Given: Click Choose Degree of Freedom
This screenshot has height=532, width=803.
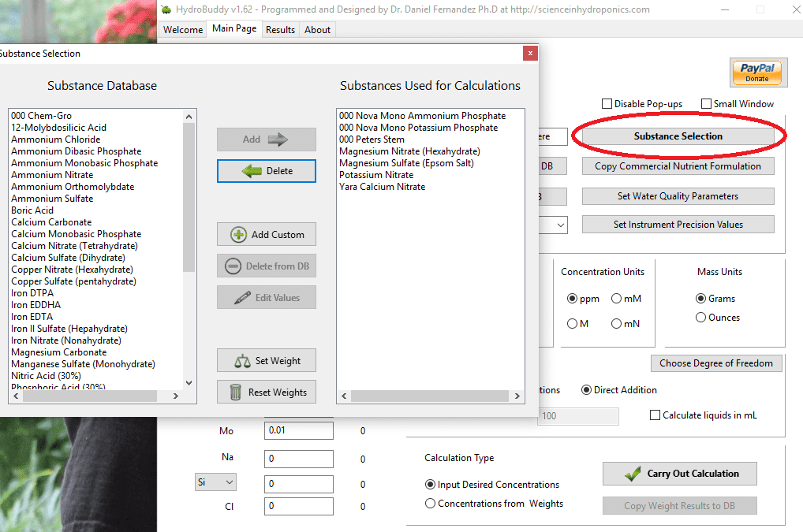Looking at the screenshot, I should (x=716, y=363).
